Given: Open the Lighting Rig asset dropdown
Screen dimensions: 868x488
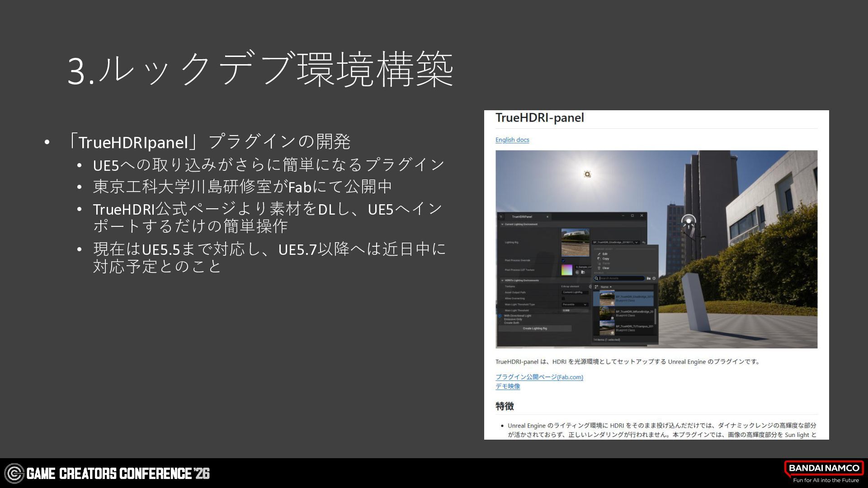Looking at the screenshot, I should (x=616, y=243).
